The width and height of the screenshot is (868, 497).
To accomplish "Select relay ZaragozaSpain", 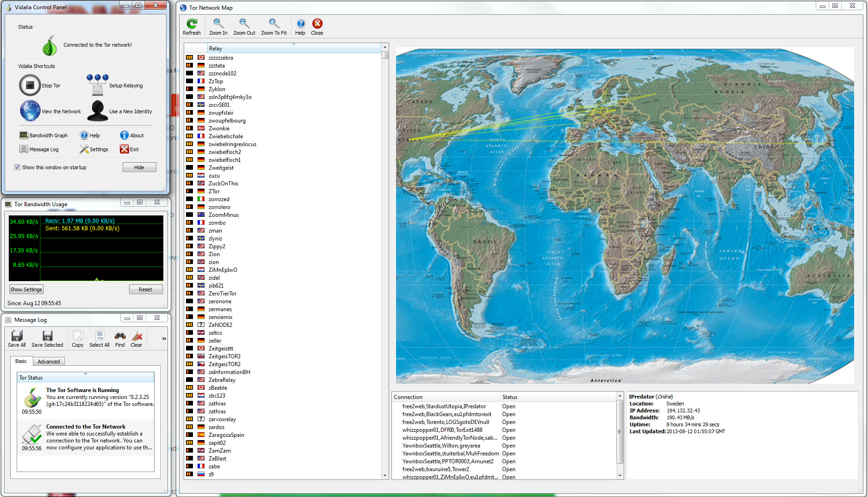I will pos(283,435).
